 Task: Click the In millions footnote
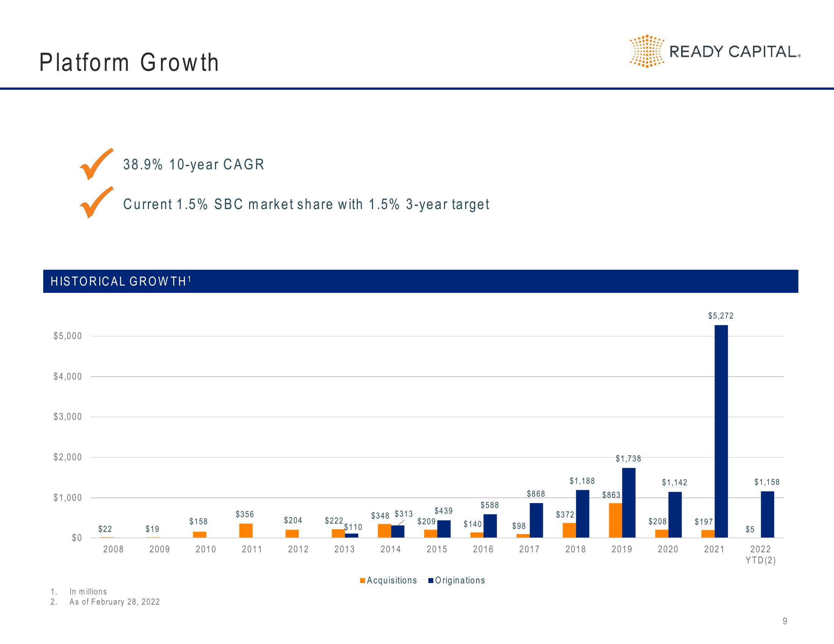point(88,591)
